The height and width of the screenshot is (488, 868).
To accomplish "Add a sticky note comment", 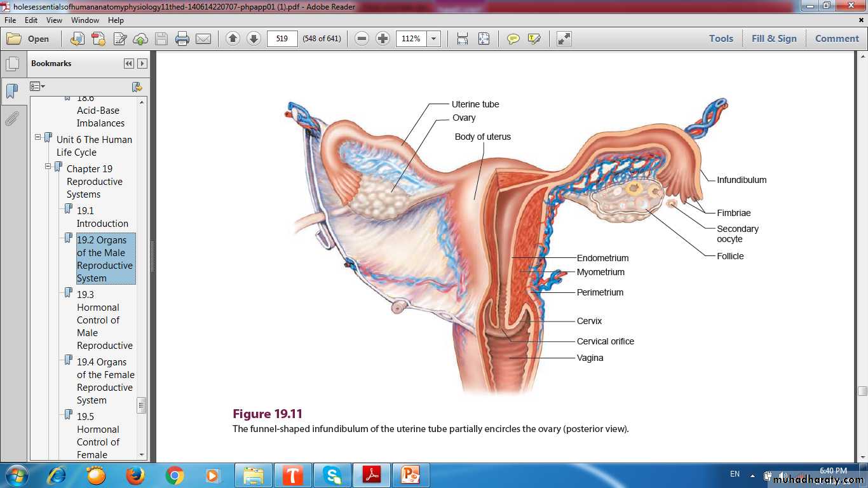I will [513, 39].
